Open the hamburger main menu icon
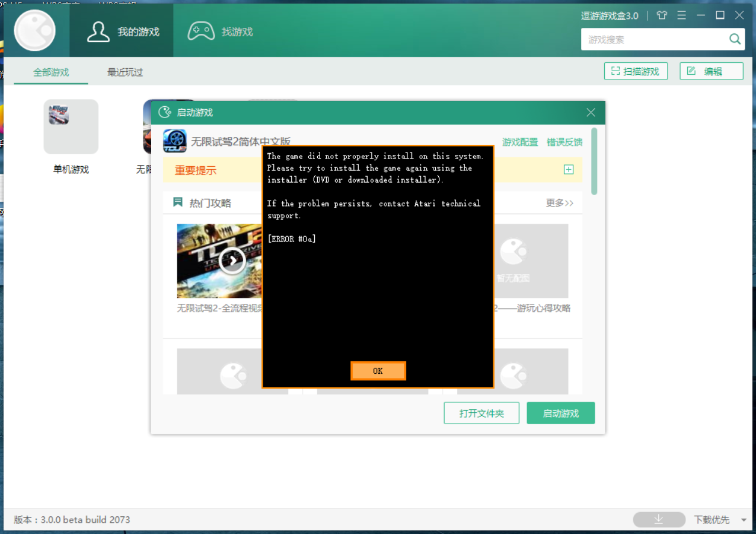756x534 pixels. coord(682,15)
